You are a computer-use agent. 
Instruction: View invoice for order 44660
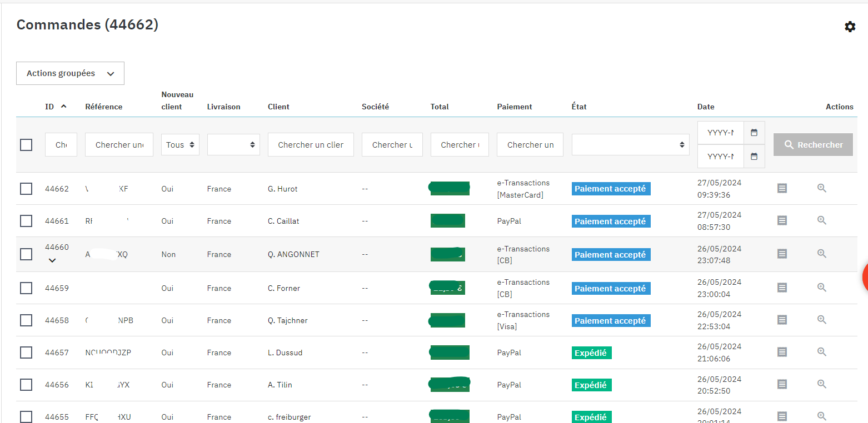(782, 254)
